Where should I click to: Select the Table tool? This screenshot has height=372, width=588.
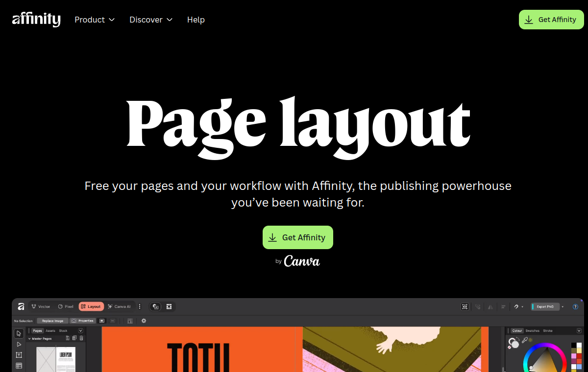coord(19,366)
